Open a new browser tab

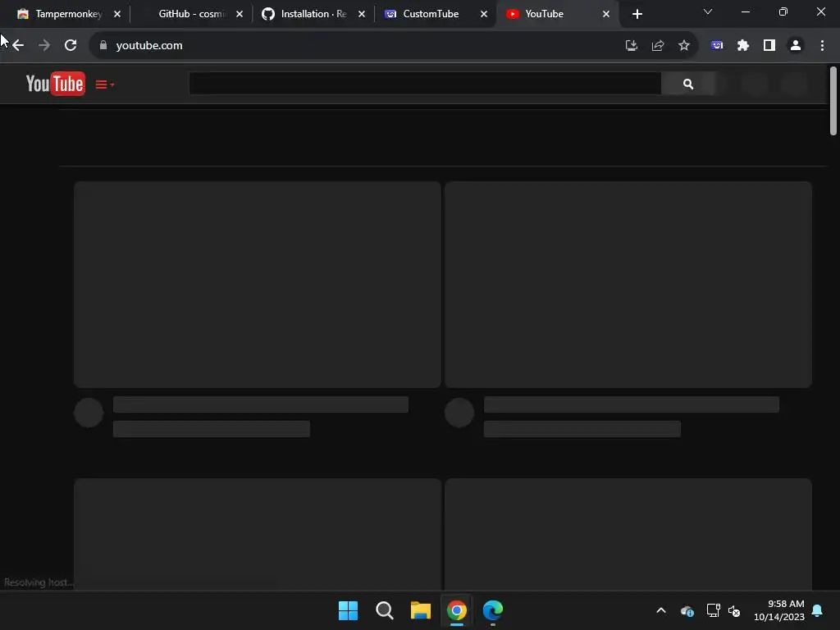pos(637,14)
